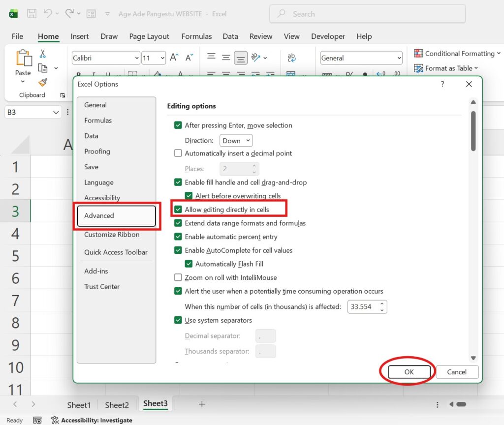Open the File menu tab
This screenshot has width=504, height=425.
[17, 36]
